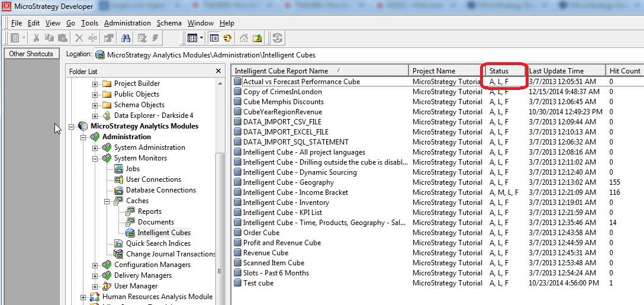Click the Cut scissors toolbar icon
Viewport: 644px width, 305px height.
click(36, 38)
